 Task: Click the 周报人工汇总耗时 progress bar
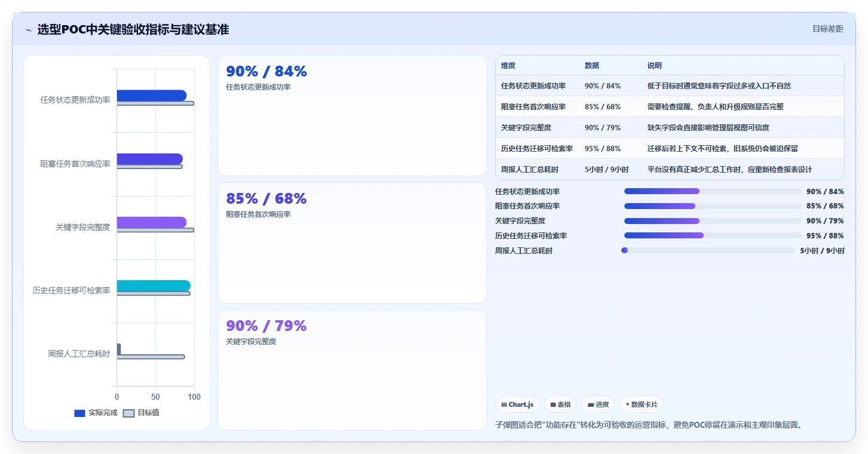click(x=708, y=250)
